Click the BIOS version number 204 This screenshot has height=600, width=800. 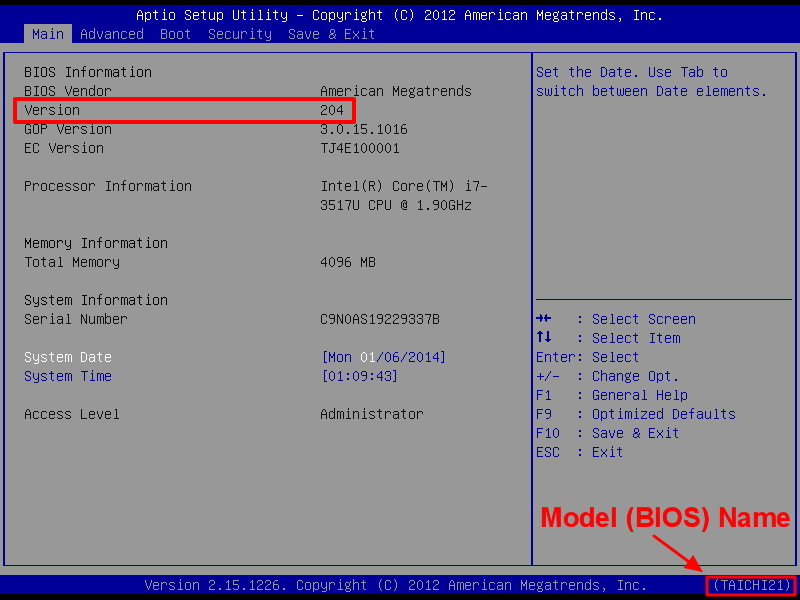[x=332, y=110]
